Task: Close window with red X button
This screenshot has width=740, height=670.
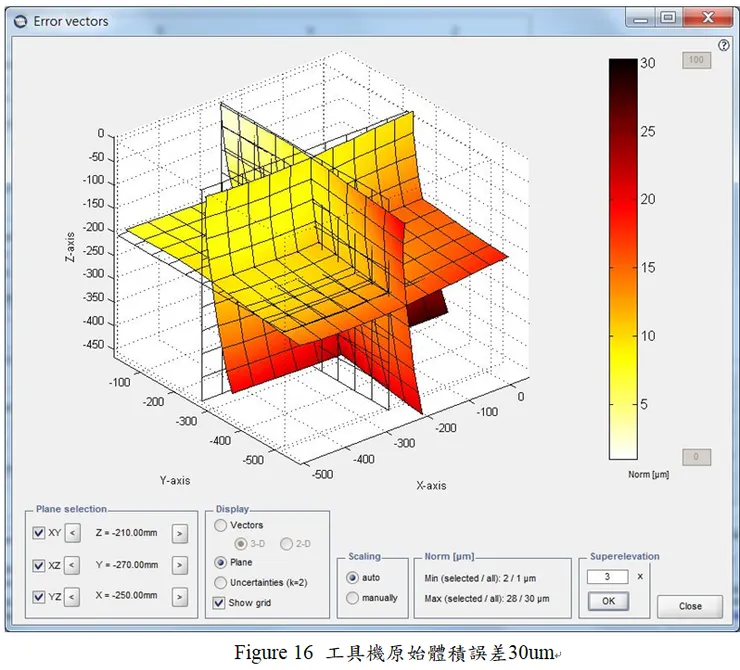Action: 707,18
